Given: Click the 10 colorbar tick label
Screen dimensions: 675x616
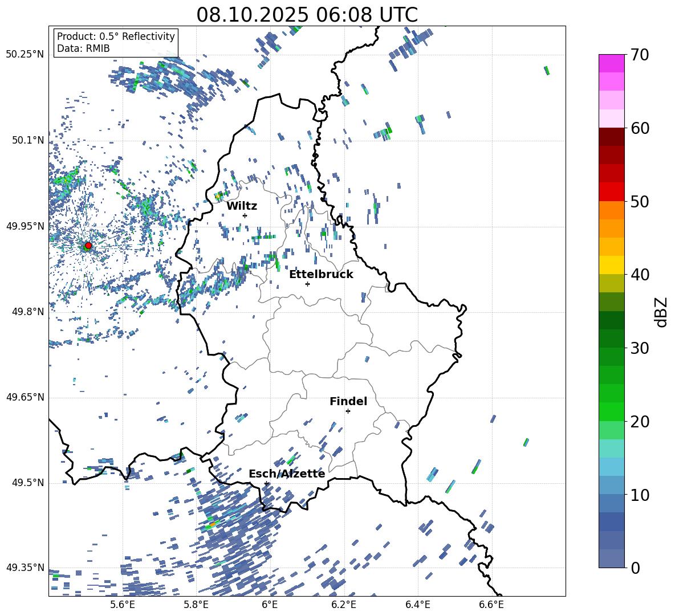Looking at the screenshot, I should (x=640, y=495).
